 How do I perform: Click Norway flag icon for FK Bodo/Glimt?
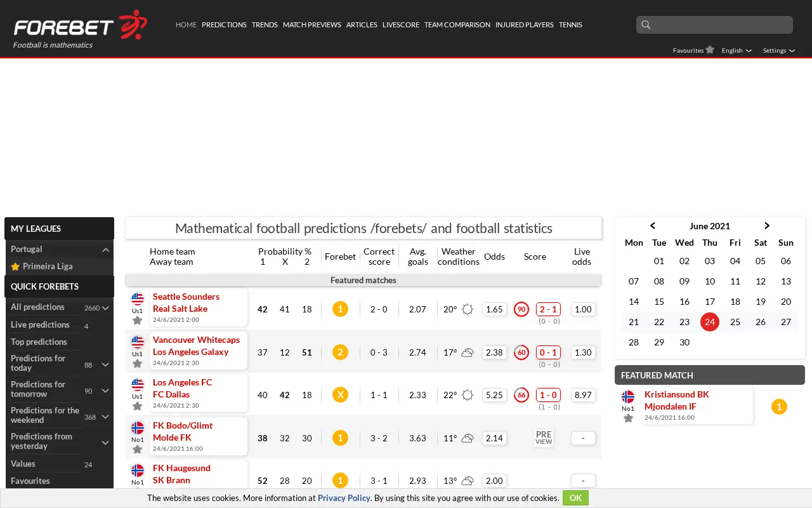[138, 428]
